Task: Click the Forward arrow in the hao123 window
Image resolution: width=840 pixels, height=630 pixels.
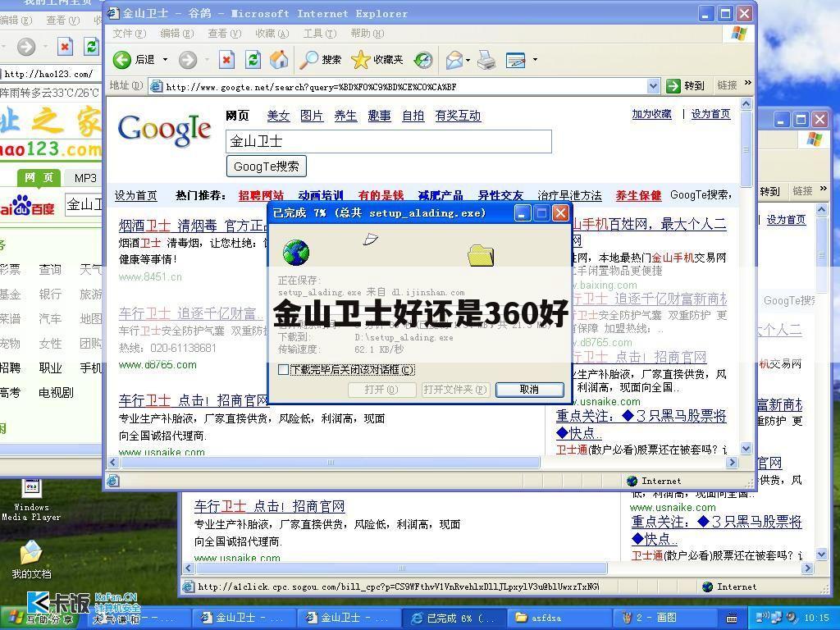Action: click(x=25, y=47)
